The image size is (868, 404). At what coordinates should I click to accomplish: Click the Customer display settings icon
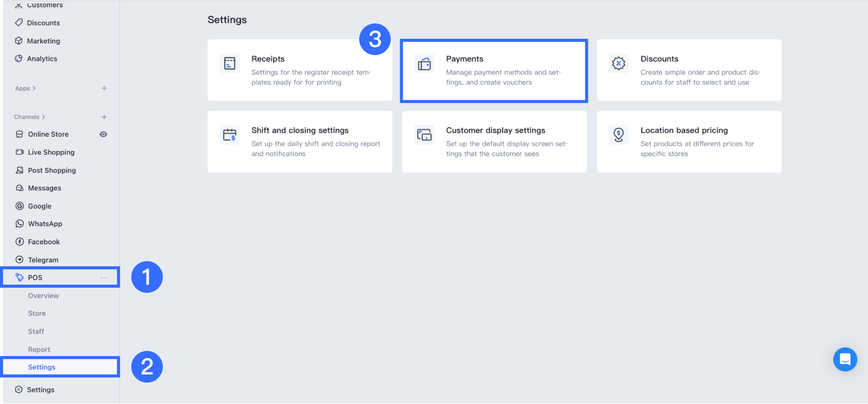[424, 135]
